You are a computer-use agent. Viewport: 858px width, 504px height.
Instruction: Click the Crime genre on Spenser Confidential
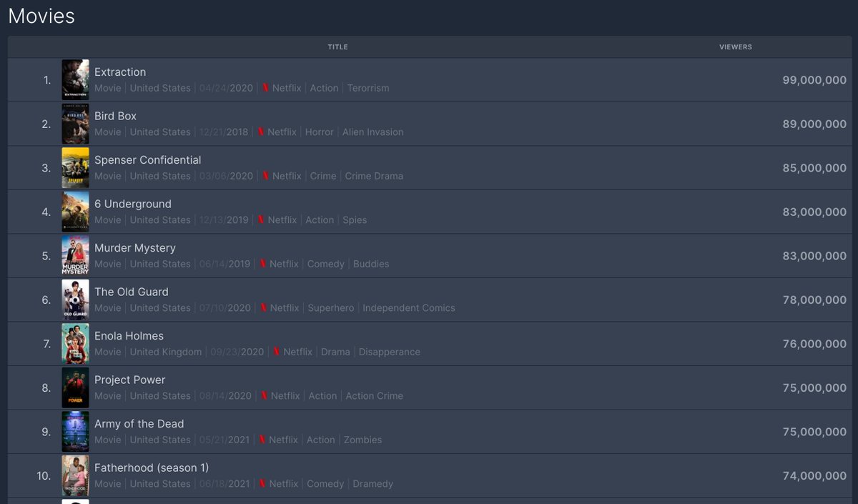click(x=323, y=176)
